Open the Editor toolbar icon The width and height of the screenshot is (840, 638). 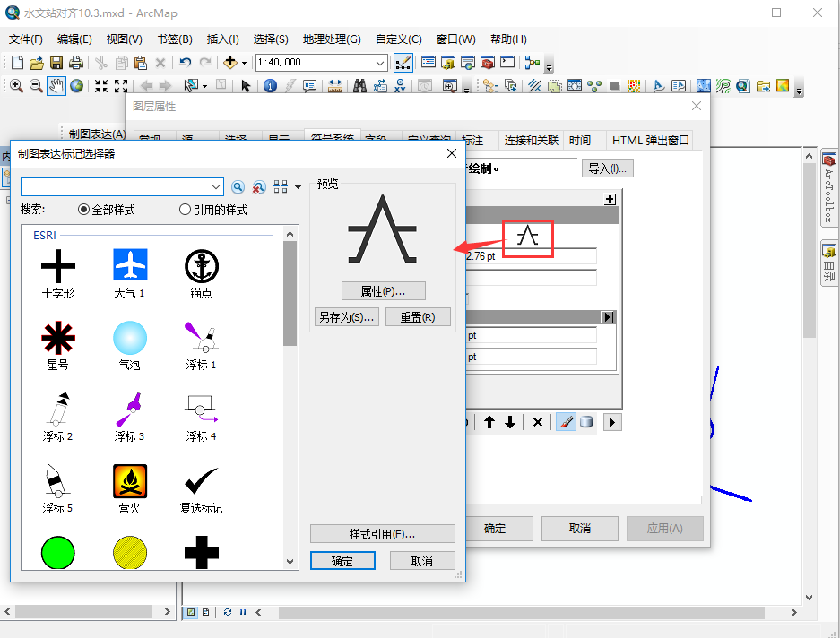403,63
